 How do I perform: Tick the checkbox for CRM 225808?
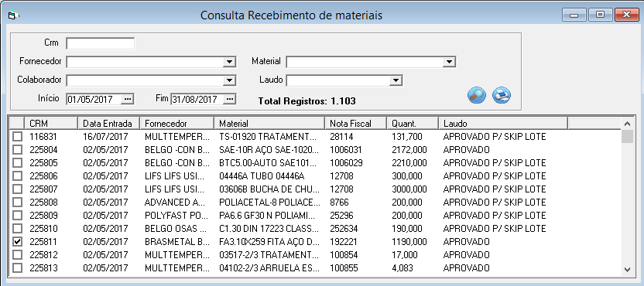tap(17, 203)
